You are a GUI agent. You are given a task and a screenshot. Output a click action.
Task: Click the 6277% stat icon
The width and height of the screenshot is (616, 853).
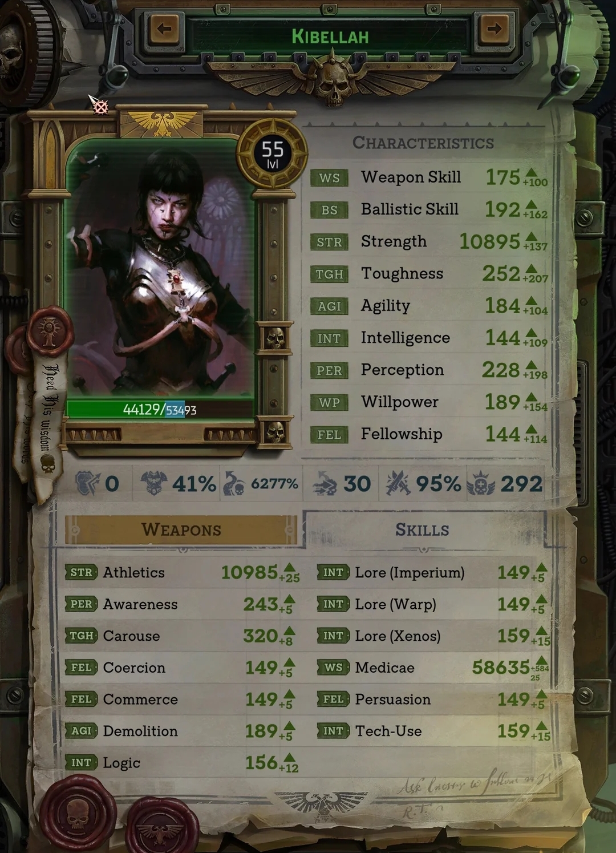click(x=234, y=483)
